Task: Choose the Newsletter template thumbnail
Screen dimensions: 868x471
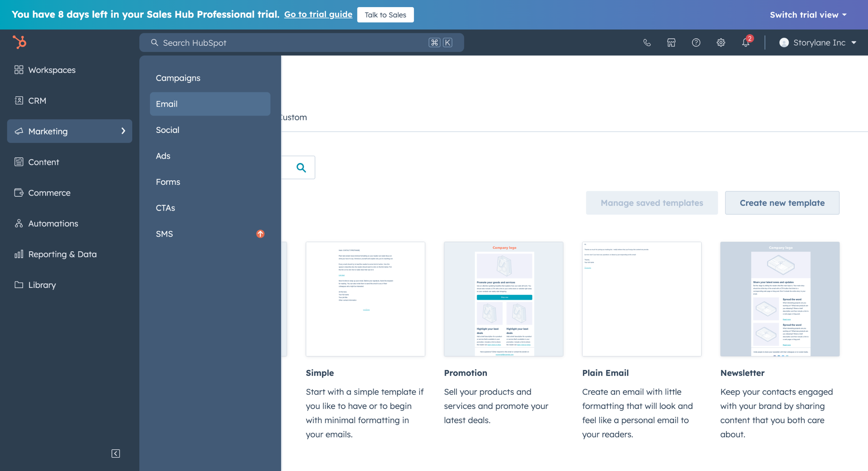Action: pyautogui.click(x=780, y=299)
